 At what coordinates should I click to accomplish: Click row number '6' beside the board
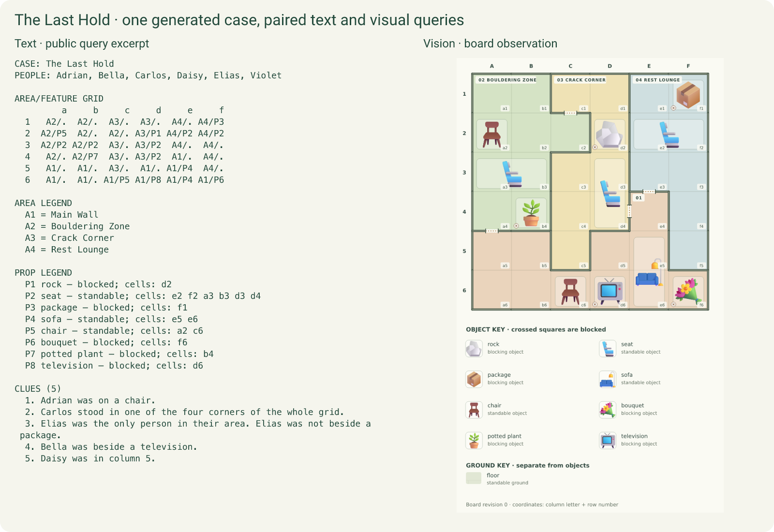[464, 290]
